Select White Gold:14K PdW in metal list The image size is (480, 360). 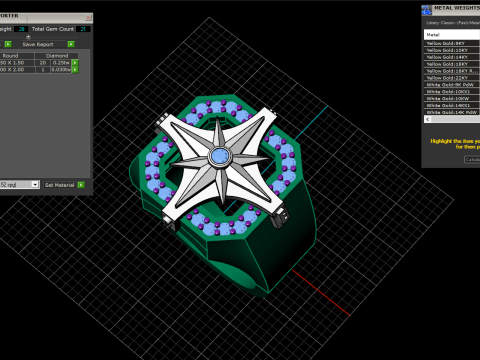click(x=452, y=112)
